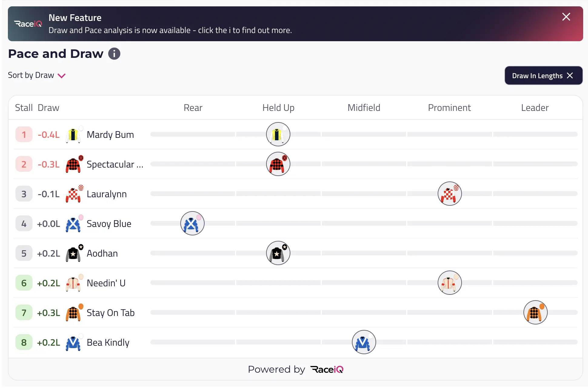Dismiss the New Feature banner
The width and height of the screenshot is (588, 389).
(566, 17)
